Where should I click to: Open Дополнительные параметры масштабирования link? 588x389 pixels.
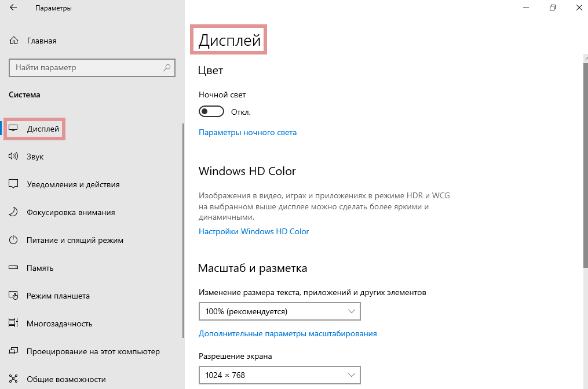287,333
